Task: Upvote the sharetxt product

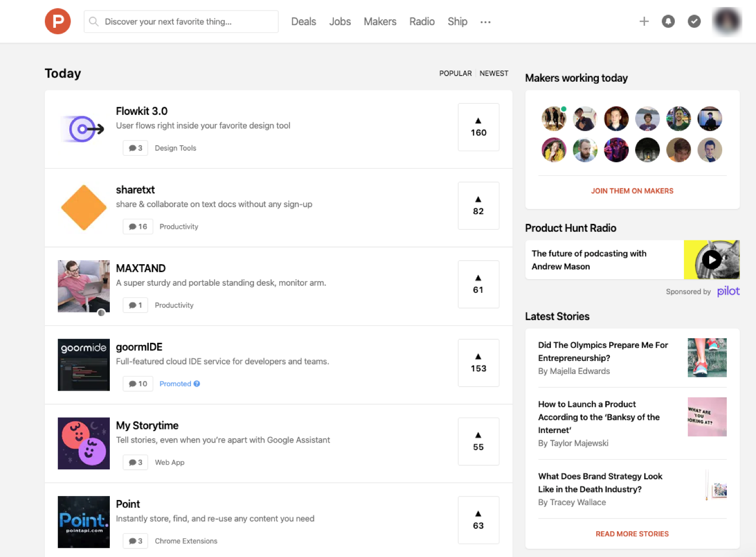Action: 478,206
